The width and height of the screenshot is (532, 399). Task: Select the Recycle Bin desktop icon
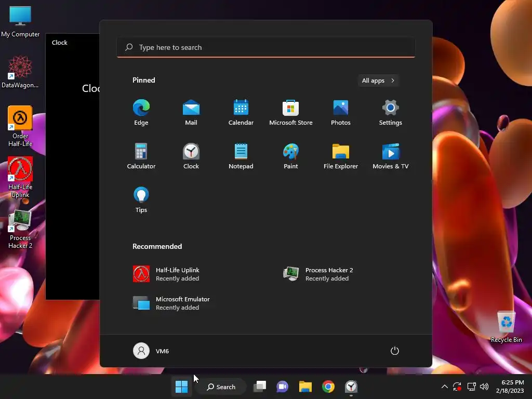(506, 326)
